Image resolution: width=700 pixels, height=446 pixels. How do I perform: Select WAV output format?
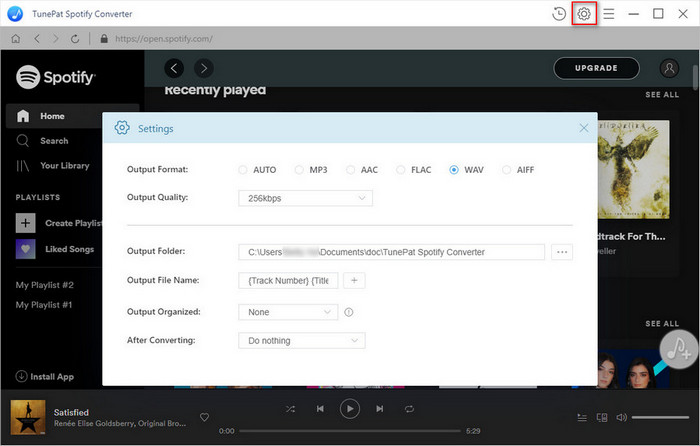click(x=454, y=170)
